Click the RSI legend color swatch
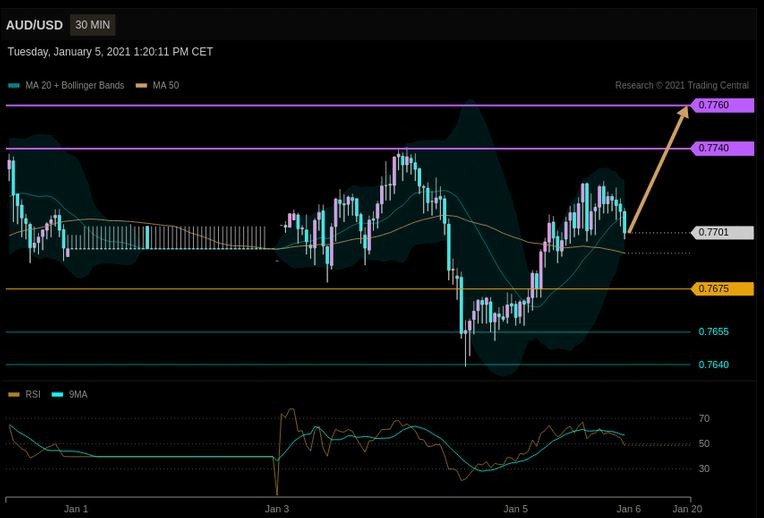This screenshot has width=764, height=518. 14,395
